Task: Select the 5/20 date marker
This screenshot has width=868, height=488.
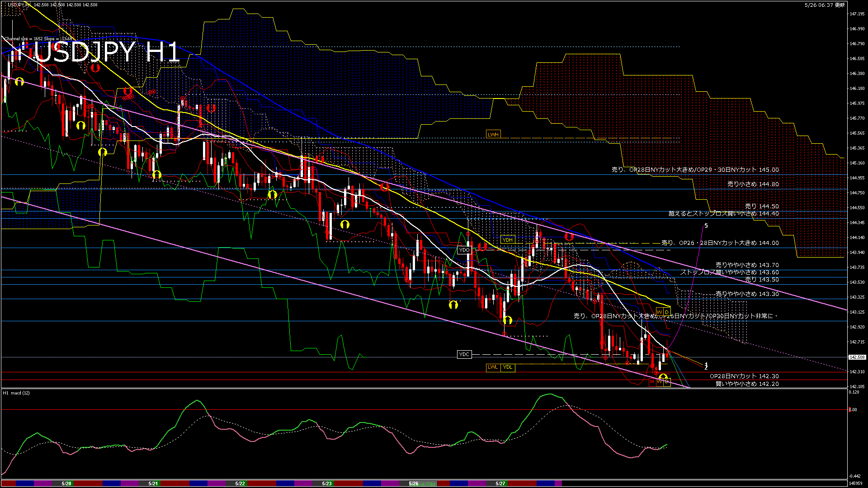Action: (66, 483)
